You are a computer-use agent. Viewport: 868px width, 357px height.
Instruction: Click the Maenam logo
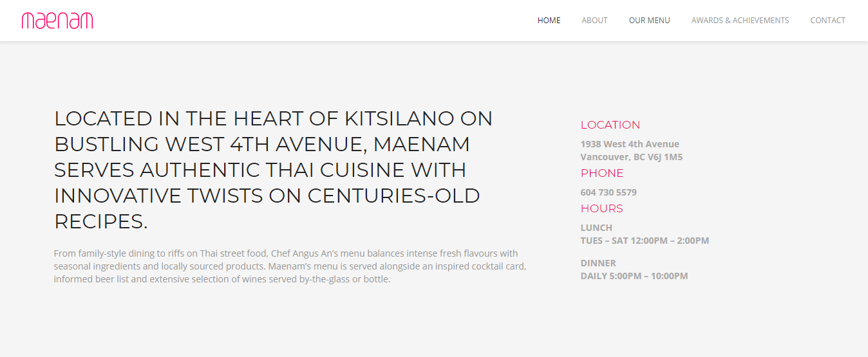57,21
